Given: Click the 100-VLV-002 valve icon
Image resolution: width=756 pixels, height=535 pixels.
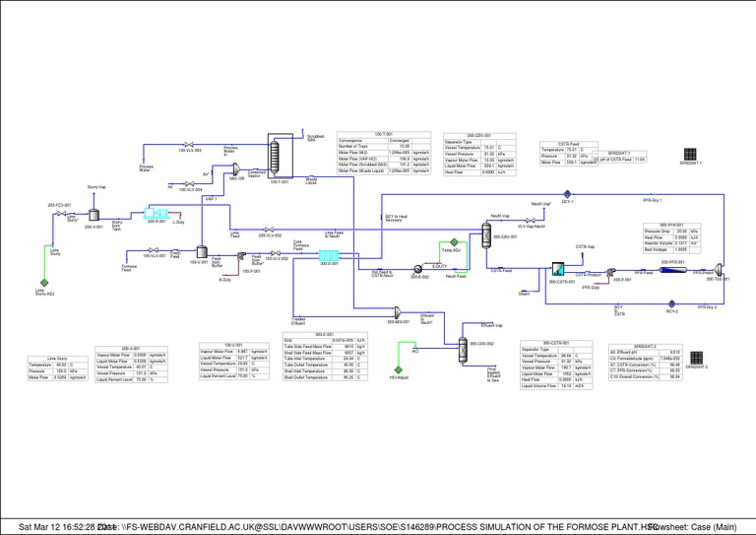Looking at the screenshot, I should click(276, 253).
